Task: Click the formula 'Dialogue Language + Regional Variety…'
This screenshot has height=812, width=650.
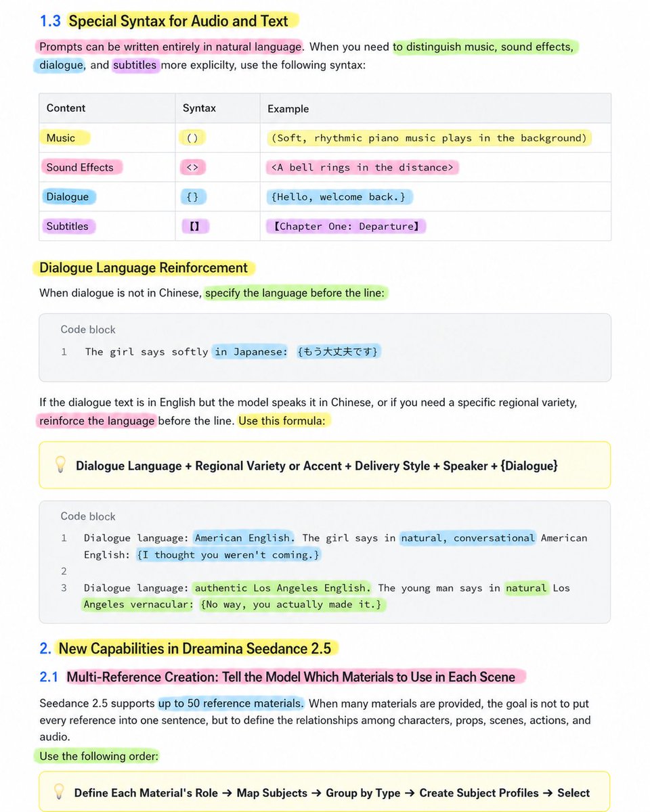Action: 317,466
